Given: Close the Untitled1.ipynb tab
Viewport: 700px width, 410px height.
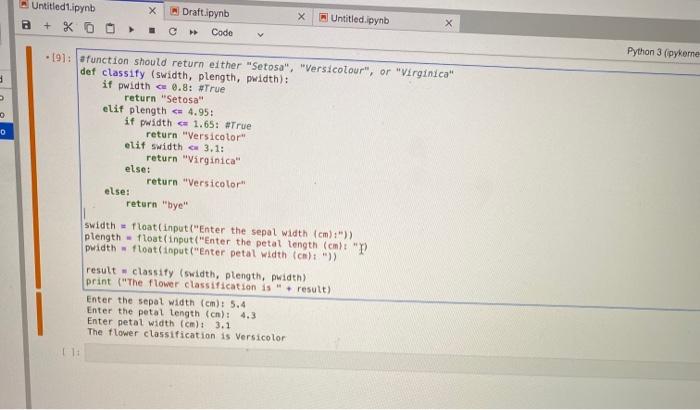Looking at the screenshot, I should [152, 10].
